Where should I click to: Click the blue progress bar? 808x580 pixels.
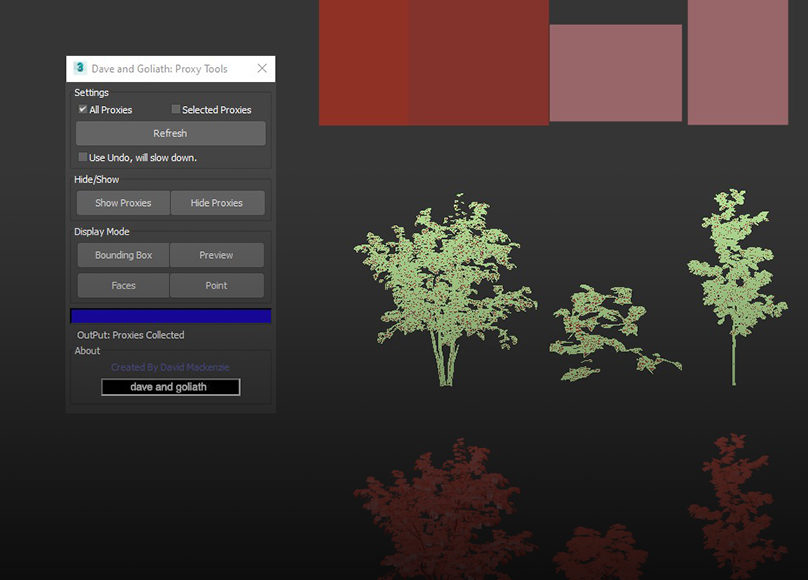tap(171, 316)
